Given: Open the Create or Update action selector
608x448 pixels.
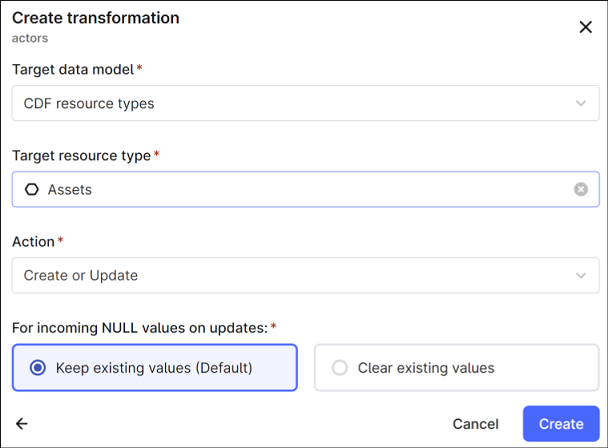Looking at the screenshot, I should point(300,275).
